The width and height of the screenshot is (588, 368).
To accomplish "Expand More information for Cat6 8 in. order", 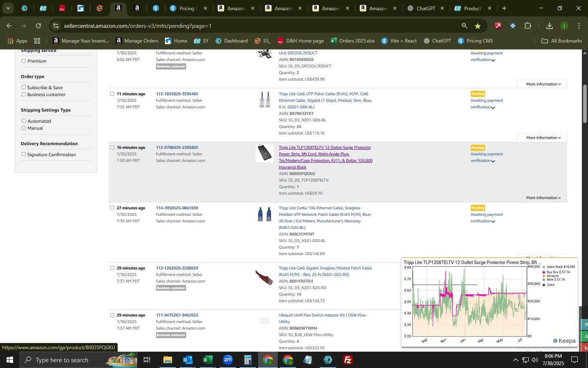I will pos(543,138).
